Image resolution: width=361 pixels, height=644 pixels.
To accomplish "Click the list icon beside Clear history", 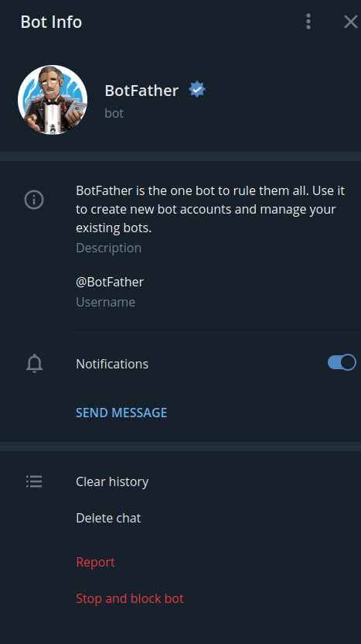I will [34, 481].
